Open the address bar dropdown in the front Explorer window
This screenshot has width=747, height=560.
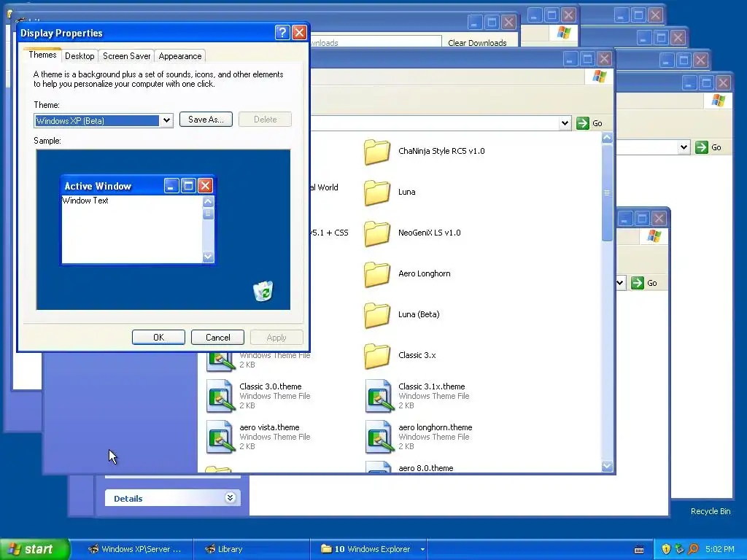coord(565,123)
